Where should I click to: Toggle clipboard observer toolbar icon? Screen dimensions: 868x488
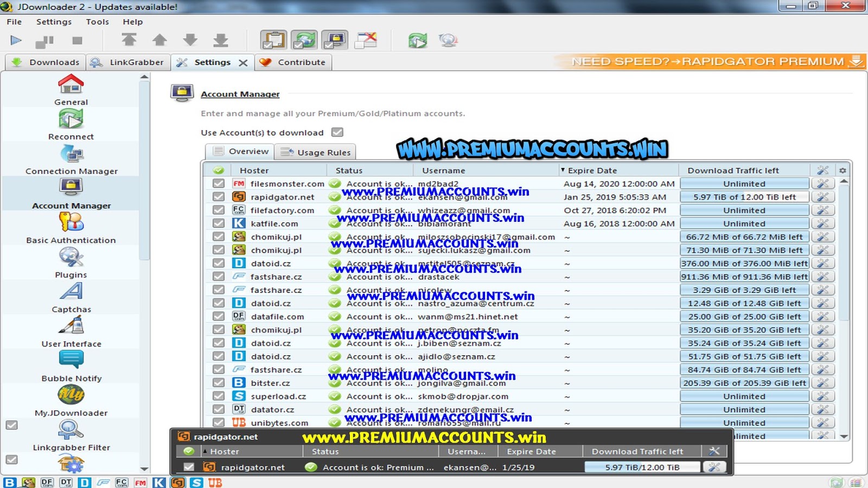tap(273, 40)
